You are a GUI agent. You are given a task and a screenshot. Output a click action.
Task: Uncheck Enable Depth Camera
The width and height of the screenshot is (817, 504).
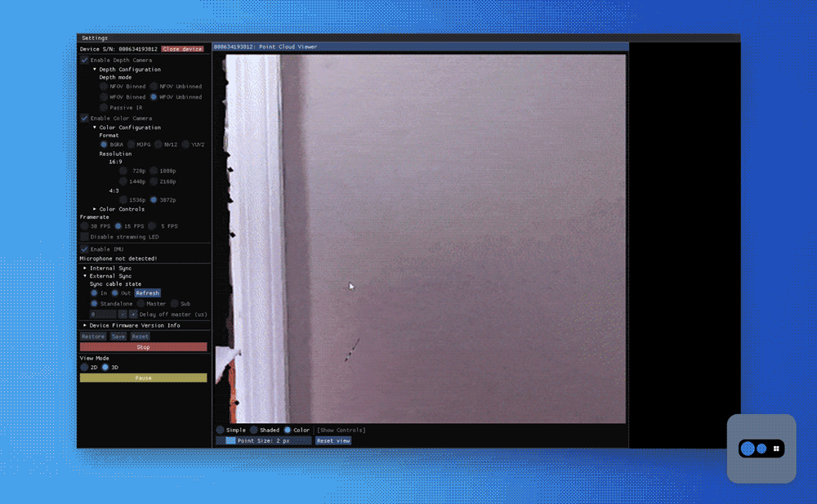point(84,59)
